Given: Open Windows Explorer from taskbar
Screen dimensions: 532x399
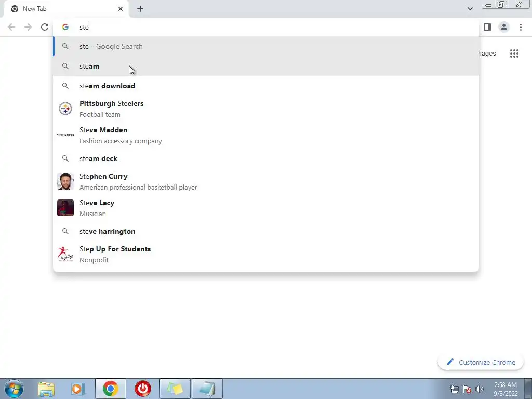Looking at the screenshot, I should pos(46,389).
